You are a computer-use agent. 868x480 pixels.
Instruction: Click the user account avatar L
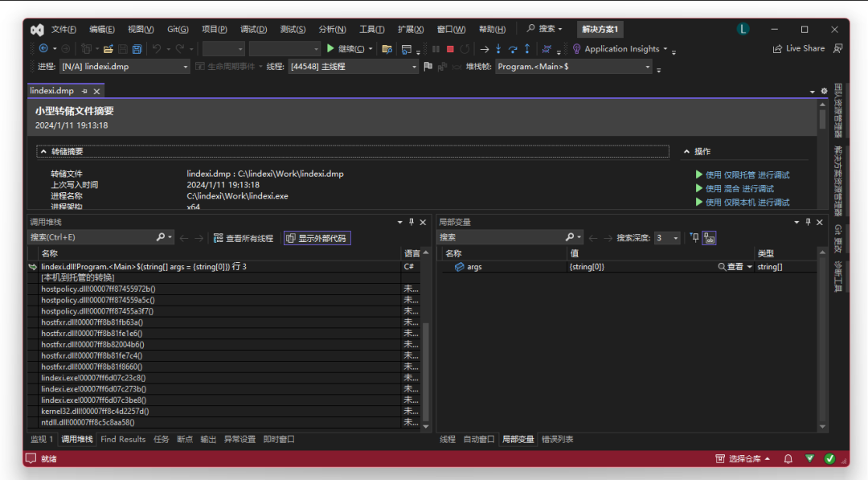click(743, 29)
